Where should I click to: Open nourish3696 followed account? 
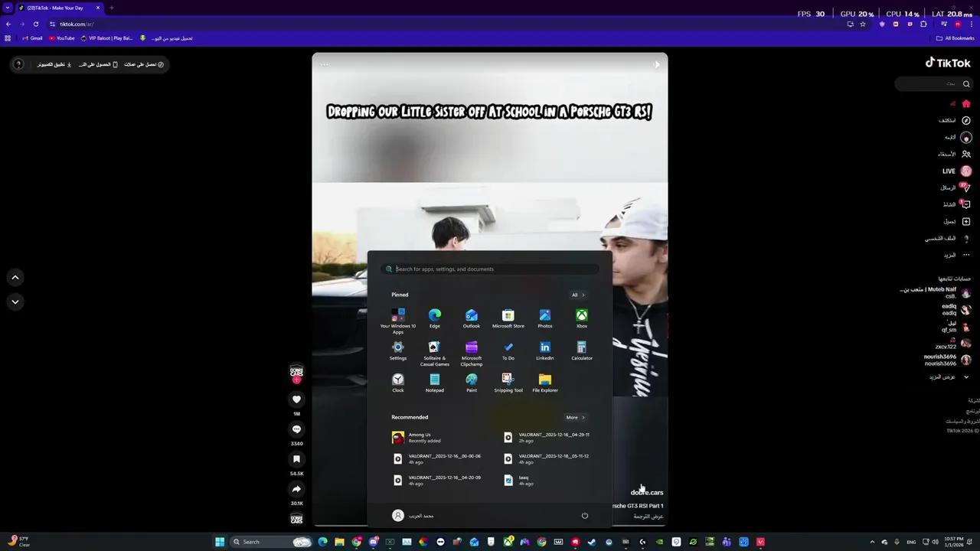946,360
